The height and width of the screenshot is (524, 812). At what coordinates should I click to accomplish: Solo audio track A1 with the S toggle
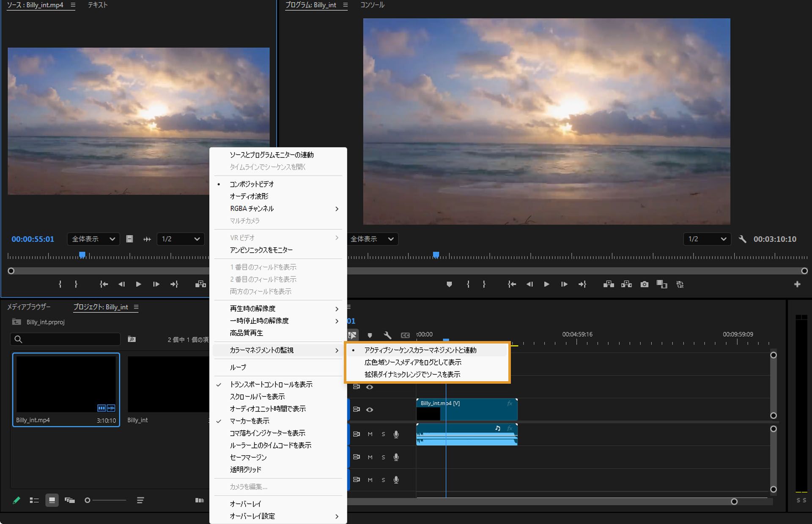point(383,434)
